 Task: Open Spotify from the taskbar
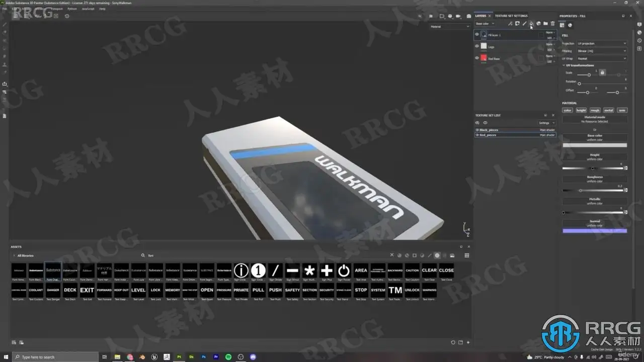228,357
